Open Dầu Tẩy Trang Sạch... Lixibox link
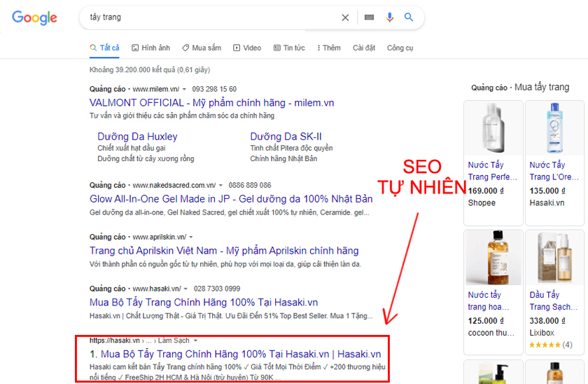 pyautogui.click(x=554, y=301)
